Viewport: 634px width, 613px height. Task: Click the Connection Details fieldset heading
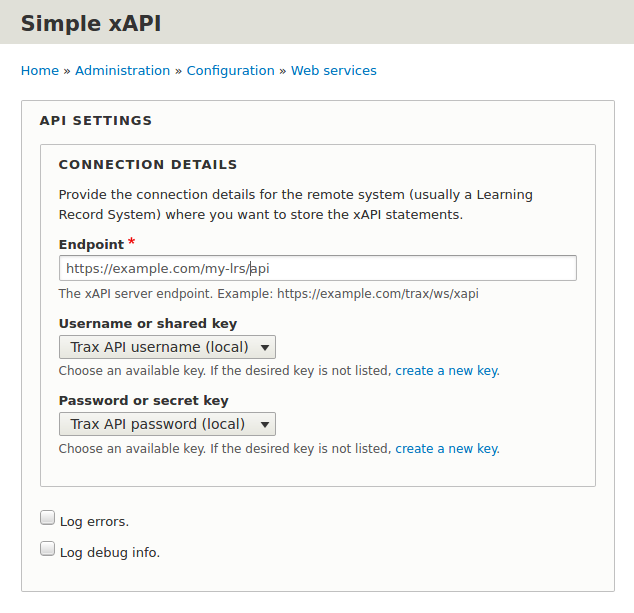[148, 165]
